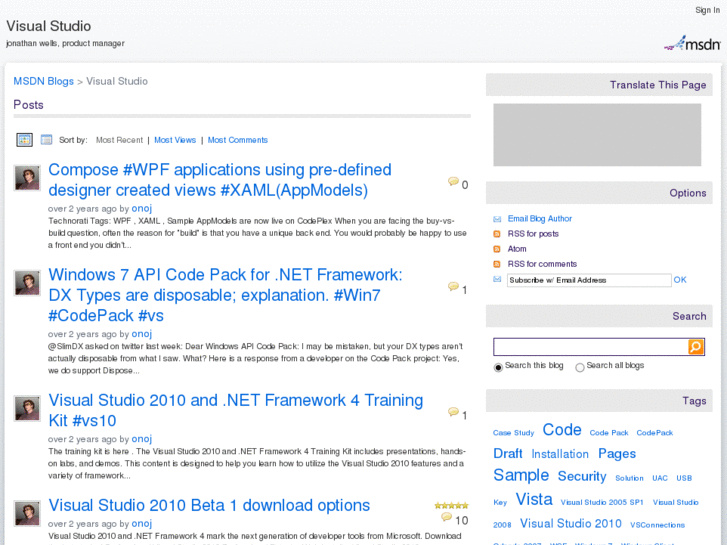
Task: Select the CodePack tag
Action: [x=654, y=433]
